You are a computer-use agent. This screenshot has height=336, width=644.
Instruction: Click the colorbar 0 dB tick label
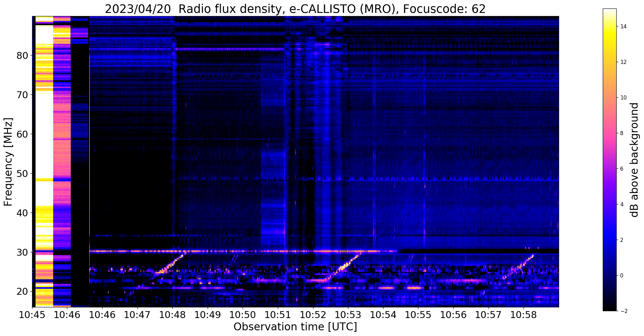(x=621, y=276)
